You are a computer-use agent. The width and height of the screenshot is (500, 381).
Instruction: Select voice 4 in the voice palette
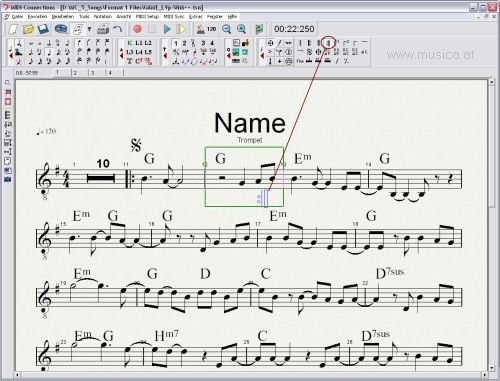pyautogui.click(x=212, y=43)
